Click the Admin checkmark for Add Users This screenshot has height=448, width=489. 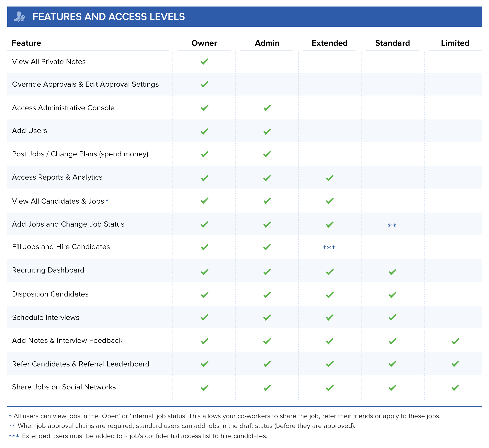[x=267, y=131]
